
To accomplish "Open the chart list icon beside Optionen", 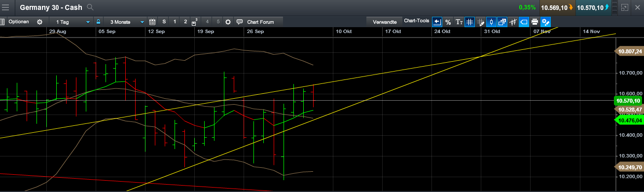I will pos(2,22).
